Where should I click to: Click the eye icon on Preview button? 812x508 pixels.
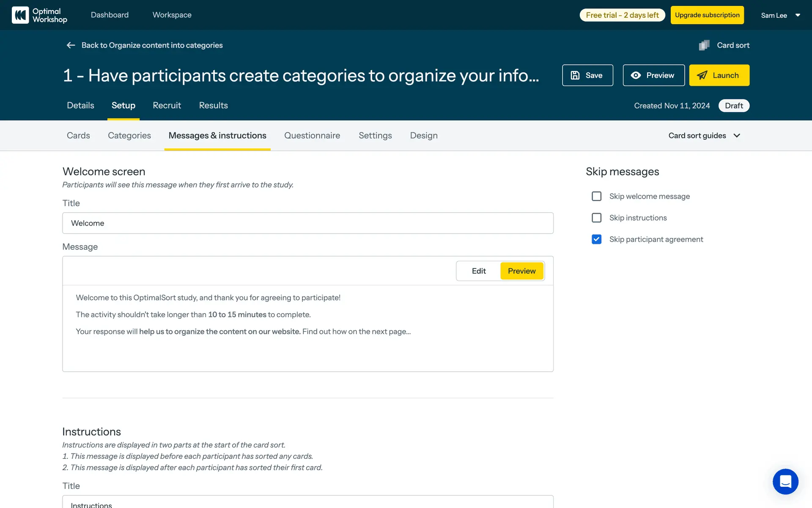636,75
